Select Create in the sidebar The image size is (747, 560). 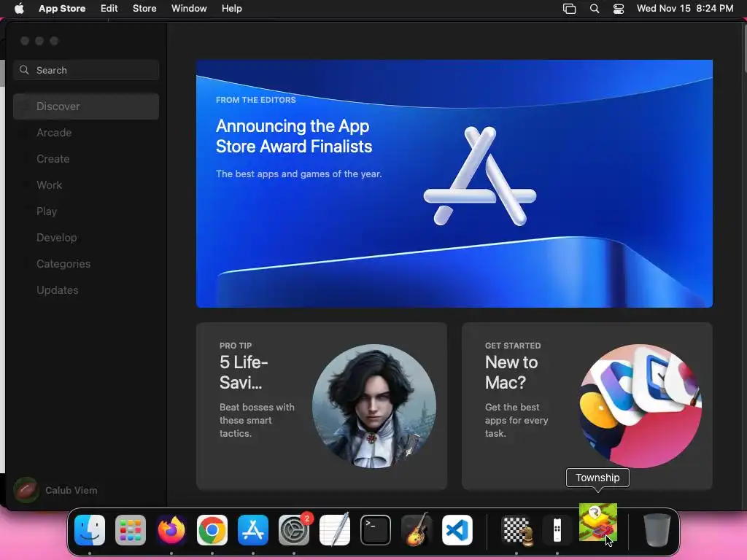[86, 158]
